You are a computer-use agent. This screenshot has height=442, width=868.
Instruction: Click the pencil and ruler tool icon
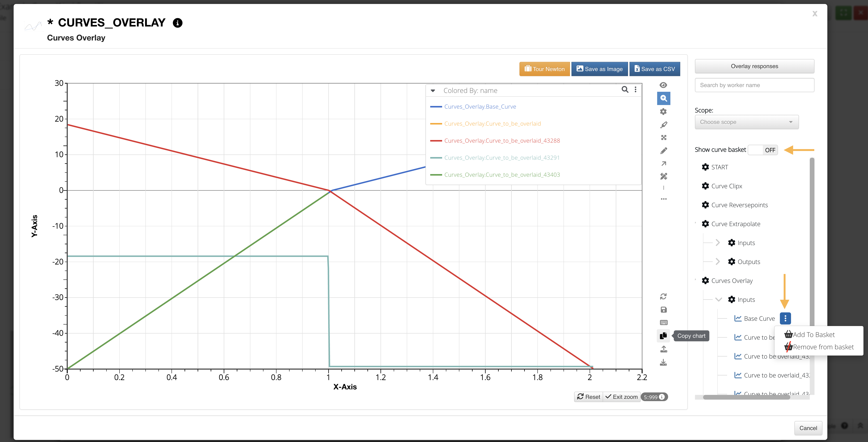click(663, 176)
